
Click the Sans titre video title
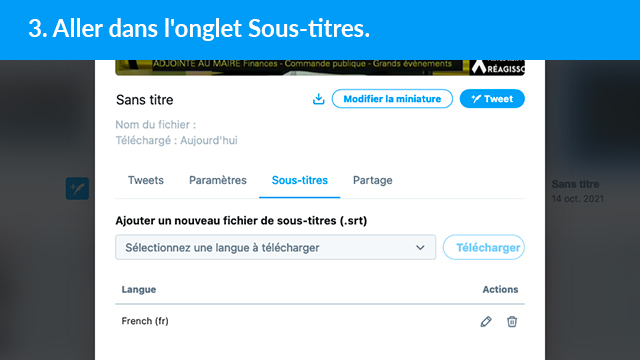click(x=145, y=100)
